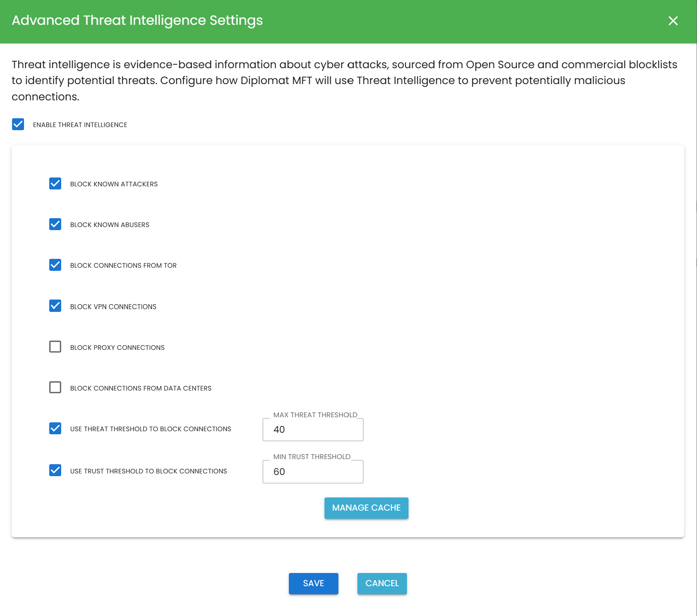This screenshot has height=616, width=697.
Task: Disable Use Trust Threshold To Block Connections
Action: pos(55,471)
